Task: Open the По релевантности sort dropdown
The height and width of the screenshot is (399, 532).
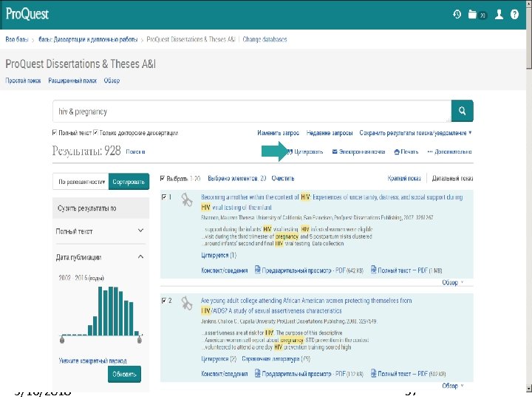Action: (x=81, y=182)
